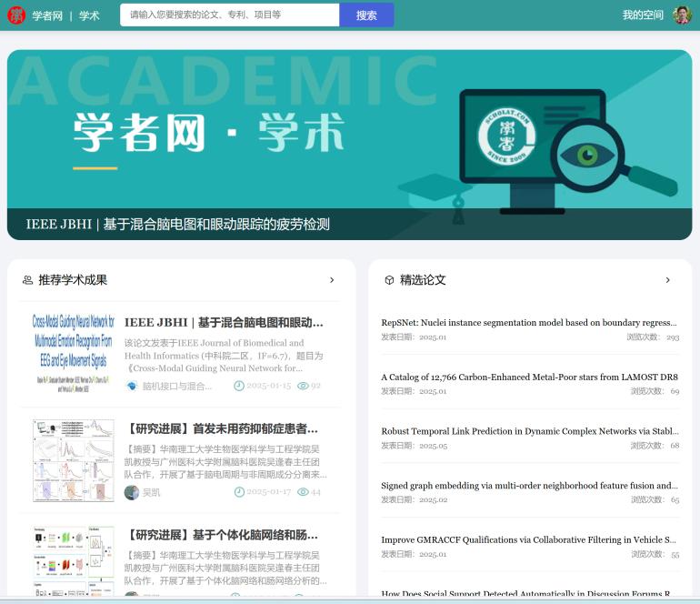Expand 精选论文 using the right chevron
The image size is (700, 604).
click(668, 280)
